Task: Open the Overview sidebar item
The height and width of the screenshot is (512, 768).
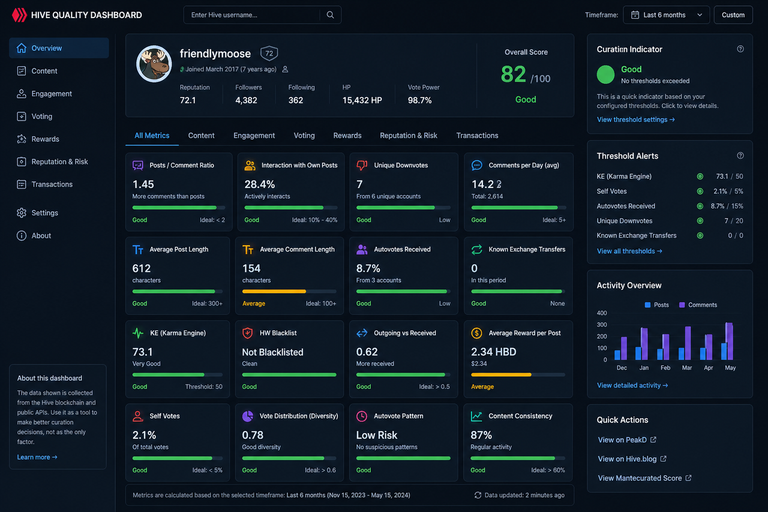Action: 59,48
